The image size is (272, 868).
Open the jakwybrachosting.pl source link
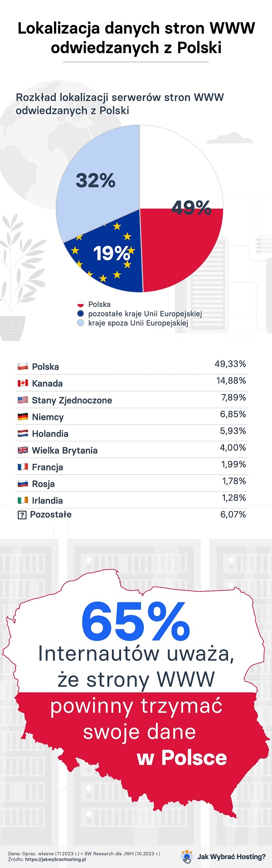(x=56, y=859)
